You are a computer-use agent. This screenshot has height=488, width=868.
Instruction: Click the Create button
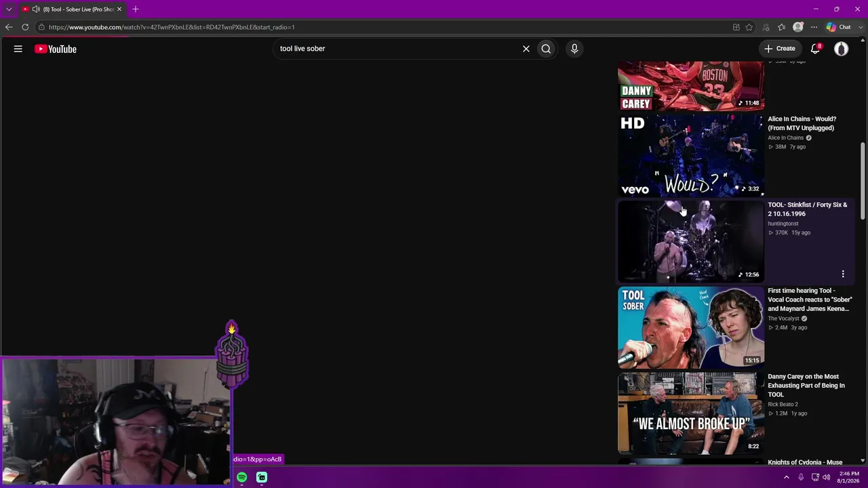pos(780,49)
